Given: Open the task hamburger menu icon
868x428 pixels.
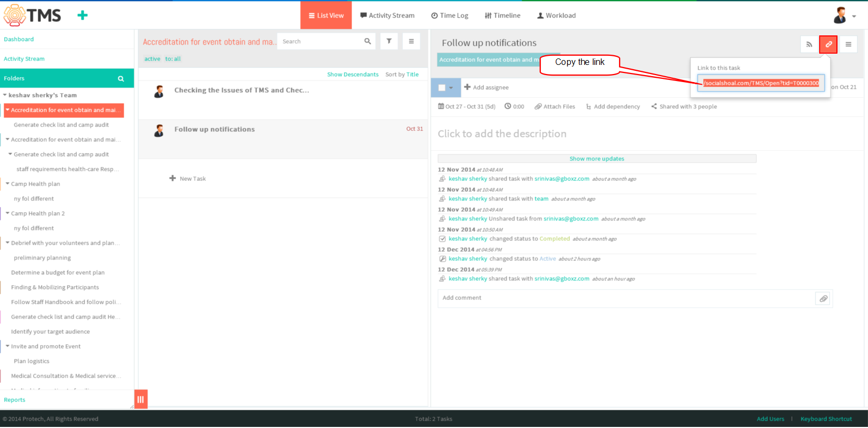Looking at the screenshot, I should 848,45.
